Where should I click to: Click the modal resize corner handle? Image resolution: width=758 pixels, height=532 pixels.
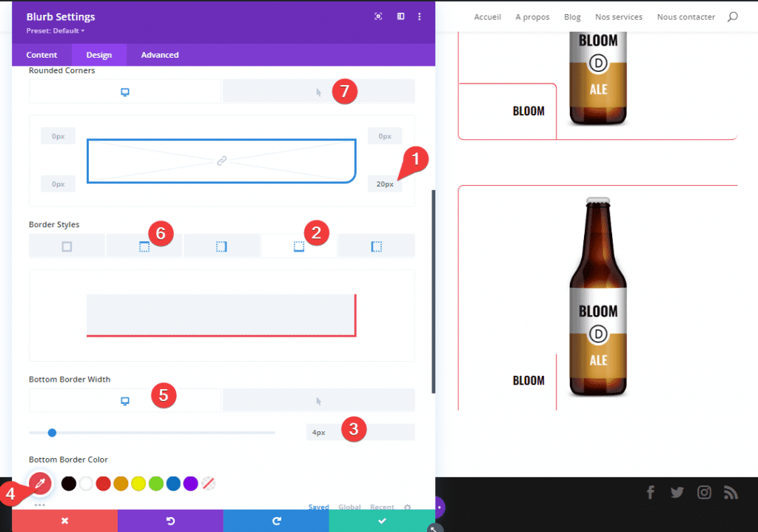(x=434, y=528)
